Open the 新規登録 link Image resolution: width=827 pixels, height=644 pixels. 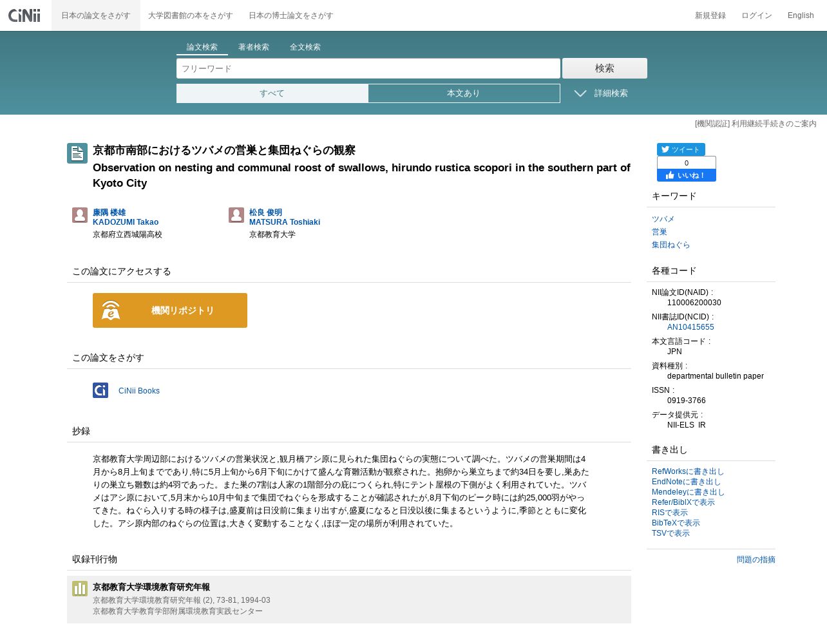[x=710, y=15]
